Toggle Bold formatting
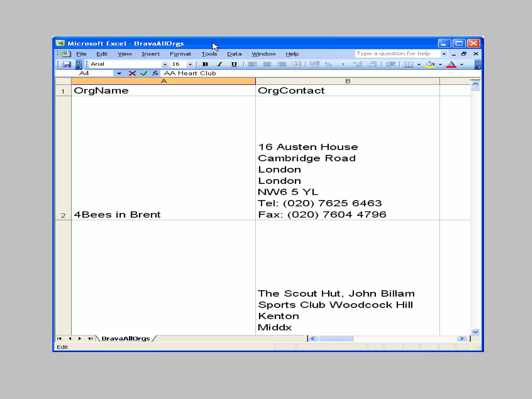 click(205, 64)
